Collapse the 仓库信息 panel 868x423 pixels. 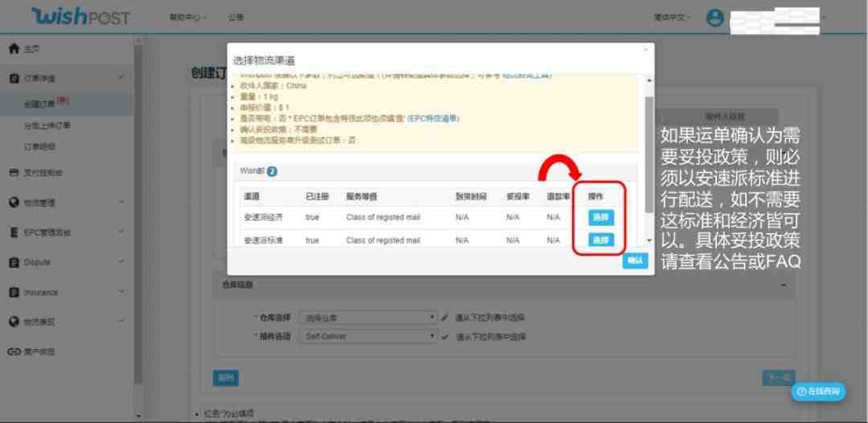point(784,285)
